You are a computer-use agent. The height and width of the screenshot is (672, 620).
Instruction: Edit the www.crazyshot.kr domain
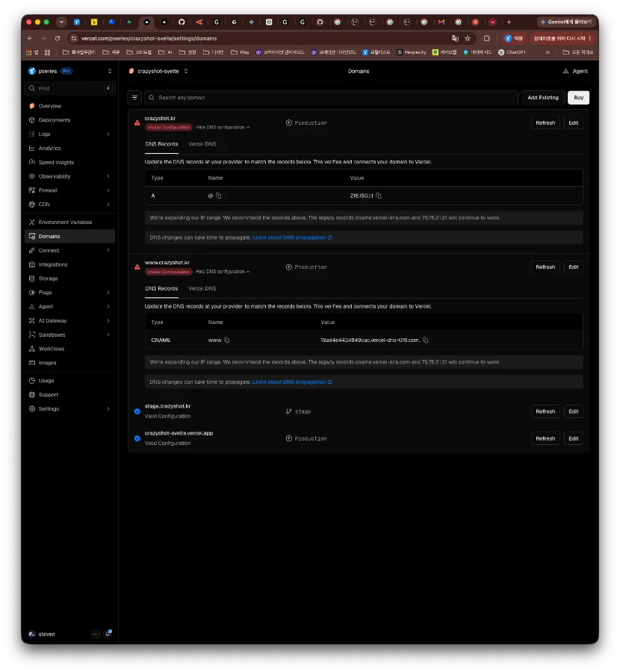coord(573,267)
